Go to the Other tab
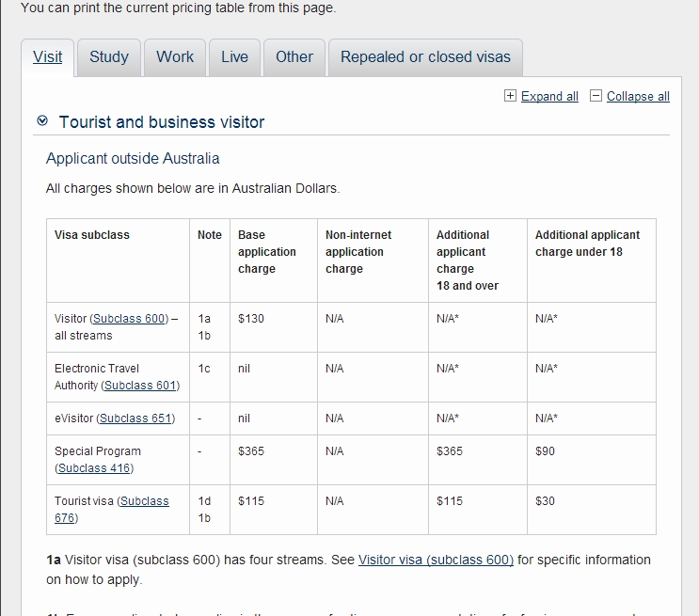Image resolution: width=699 pixels, height=616 pixels. click(x=294, y=56)
